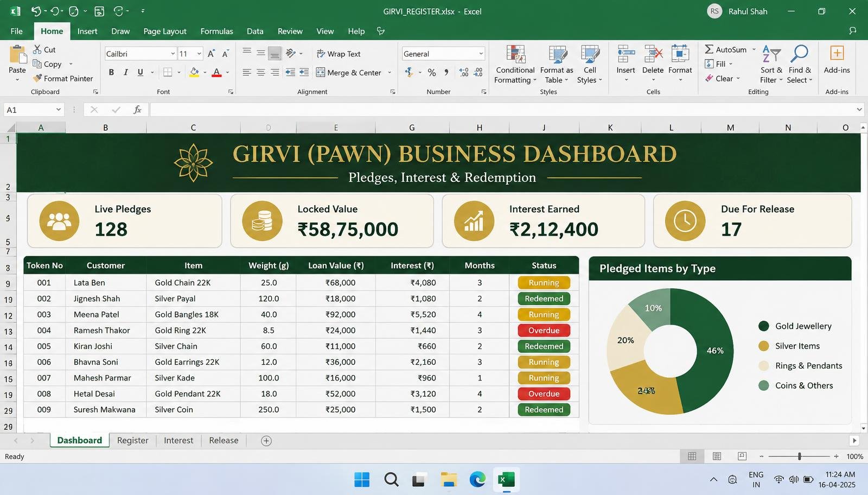Click the Undo arrow icon
Image resolution: width=868 pixels, height=495 pixels.
point(36,11)
